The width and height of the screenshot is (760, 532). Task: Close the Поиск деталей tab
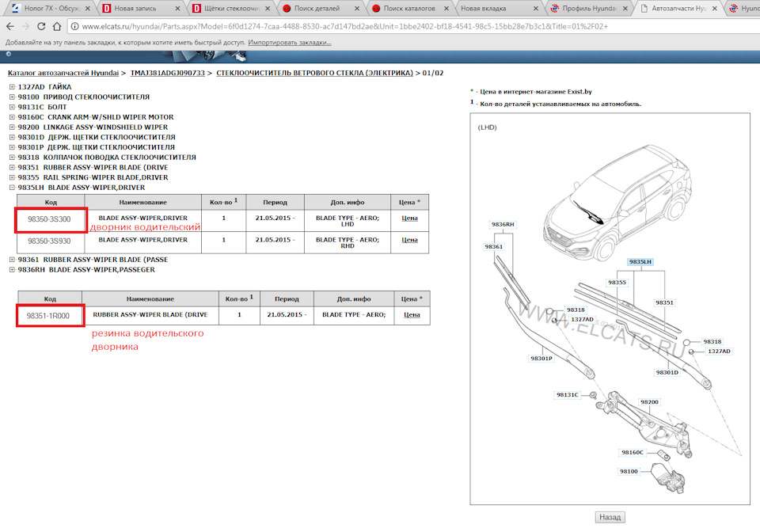pyautogui.click(x=357, y=8)
